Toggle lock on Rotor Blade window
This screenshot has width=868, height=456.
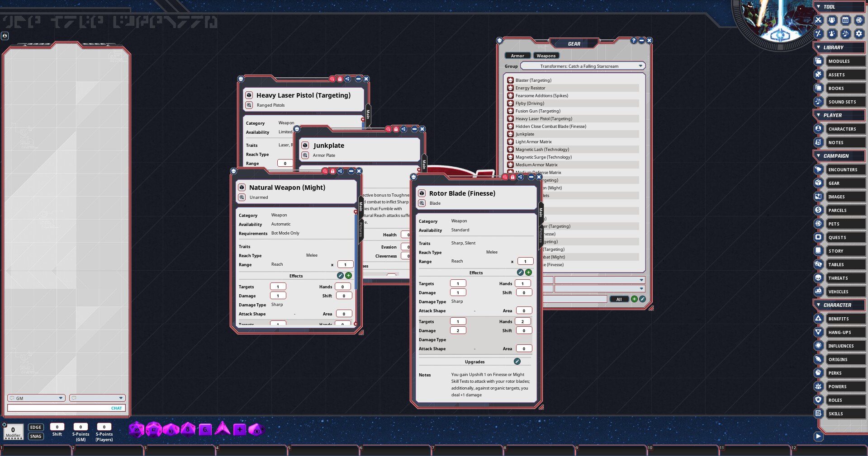click(x=512, y=177)
